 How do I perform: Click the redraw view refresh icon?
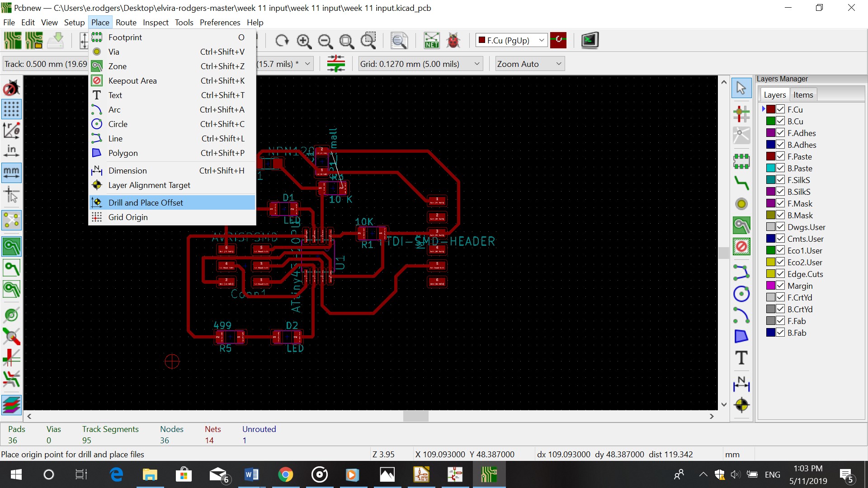(x=282, y=41)
